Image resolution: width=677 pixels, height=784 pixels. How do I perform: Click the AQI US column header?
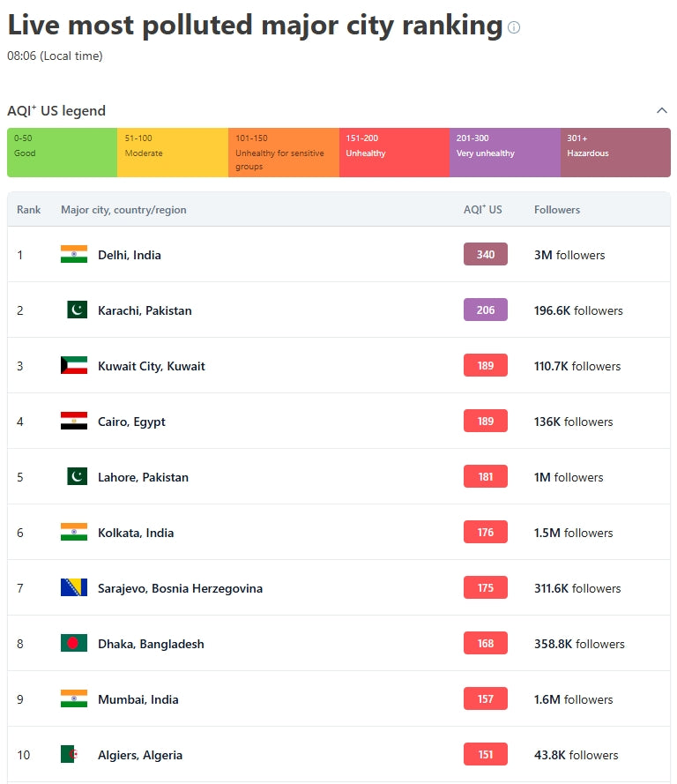point(482,210)
